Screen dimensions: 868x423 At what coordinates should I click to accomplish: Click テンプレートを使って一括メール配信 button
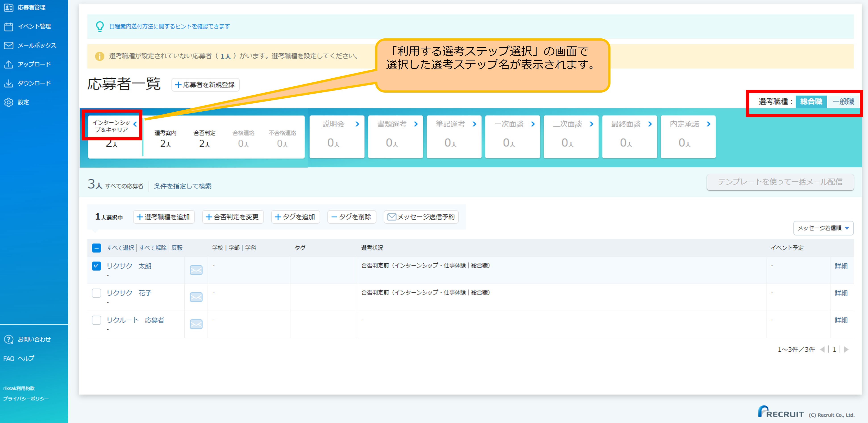point(780,182)
